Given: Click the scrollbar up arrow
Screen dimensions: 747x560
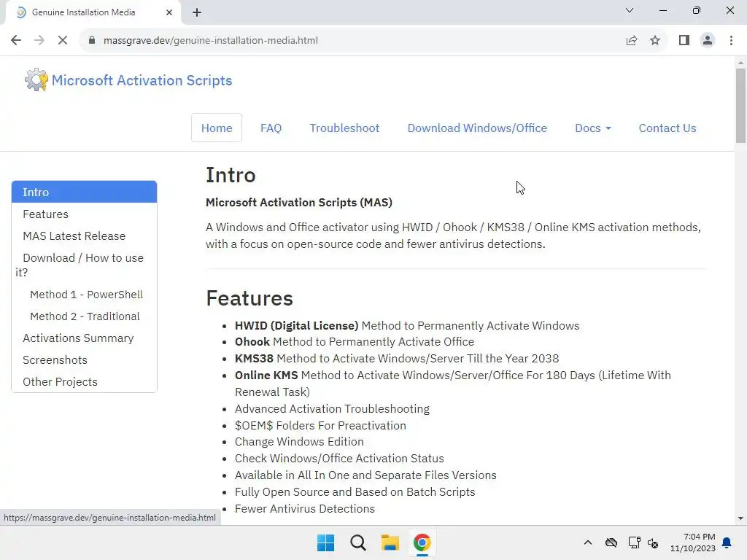Looking at the screenshot, I should [740, 63].
